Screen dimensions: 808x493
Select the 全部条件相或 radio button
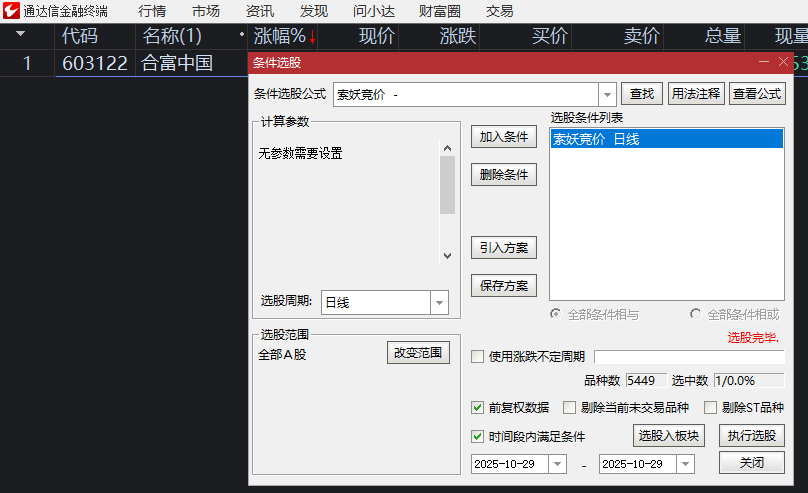696,314
